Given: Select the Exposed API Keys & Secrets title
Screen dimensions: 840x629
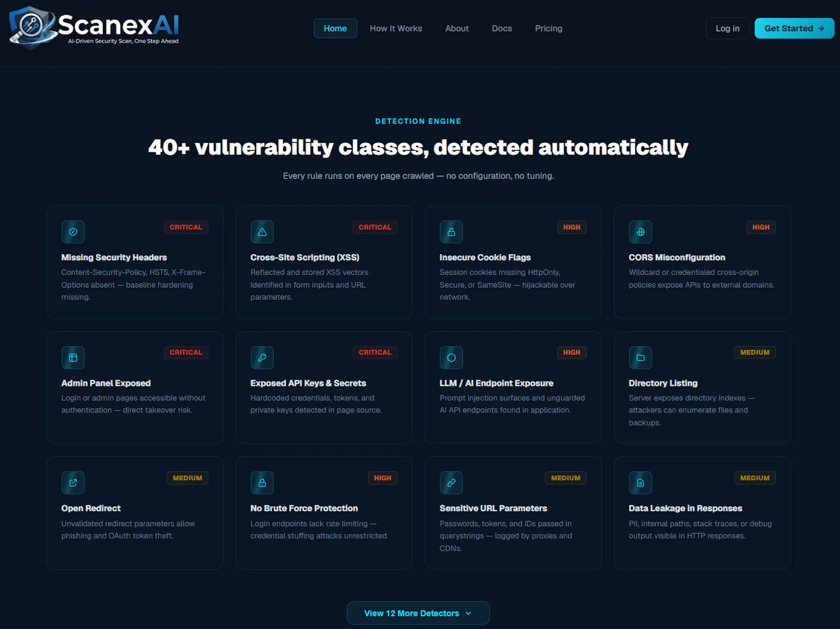Looking at the screenshot, I should point(308,383).
